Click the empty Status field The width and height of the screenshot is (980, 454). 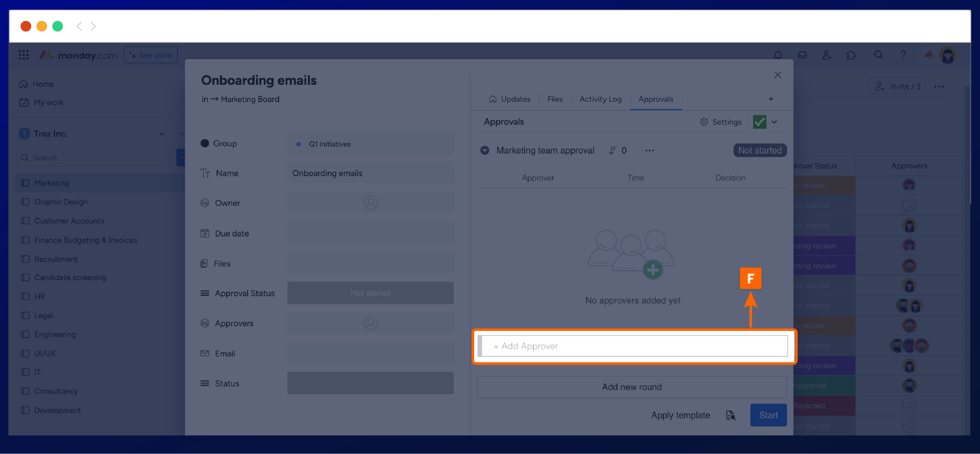371,383
